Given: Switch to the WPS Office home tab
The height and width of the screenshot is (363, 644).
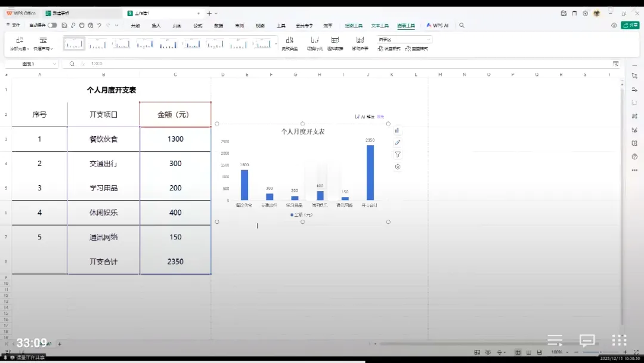Looking at the screenshot, I should click(x=21, y=13).
